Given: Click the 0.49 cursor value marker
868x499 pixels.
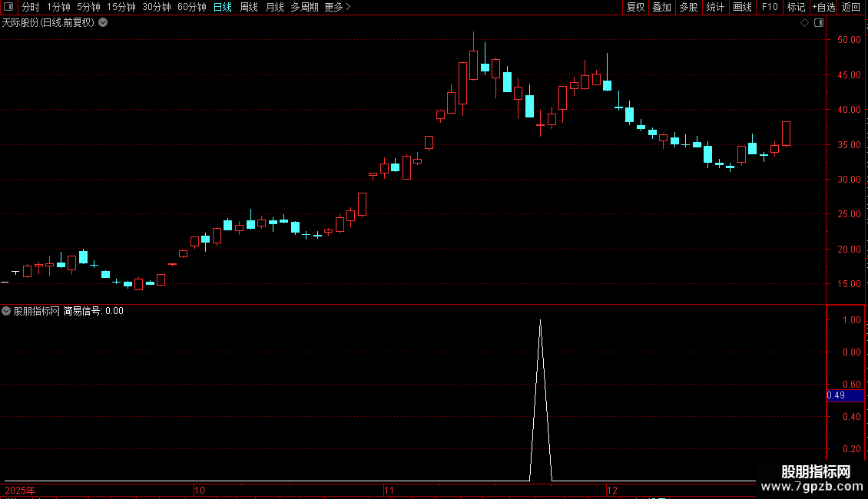Looking at the screenshot, I should [x=845, y=395].
